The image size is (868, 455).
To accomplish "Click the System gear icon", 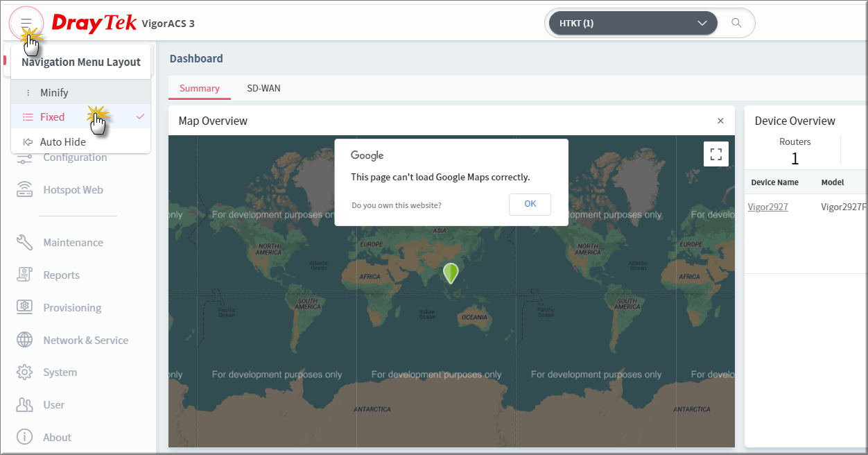I will point(25,372).
